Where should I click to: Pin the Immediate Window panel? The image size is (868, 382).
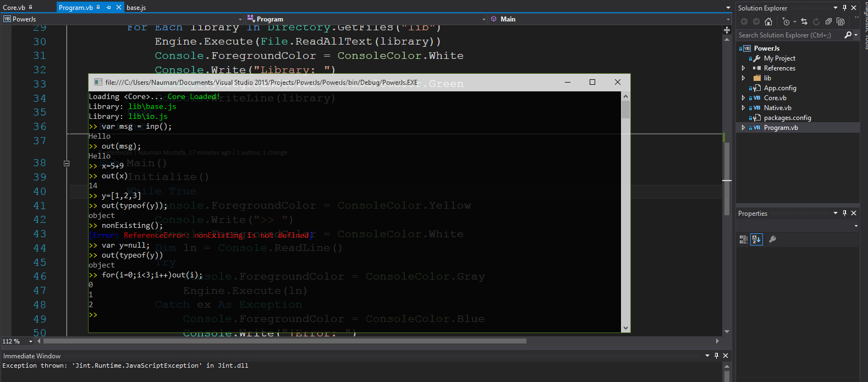(716, 356)
